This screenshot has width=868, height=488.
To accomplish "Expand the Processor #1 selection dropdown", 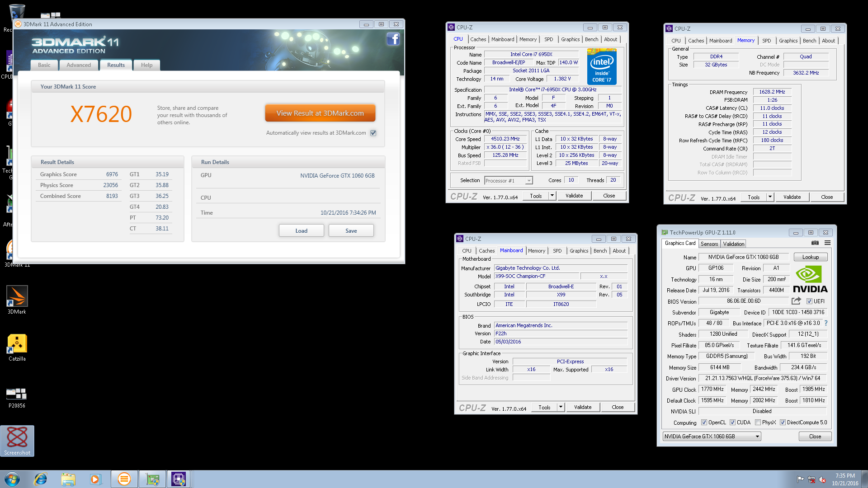I will point(528,181).
